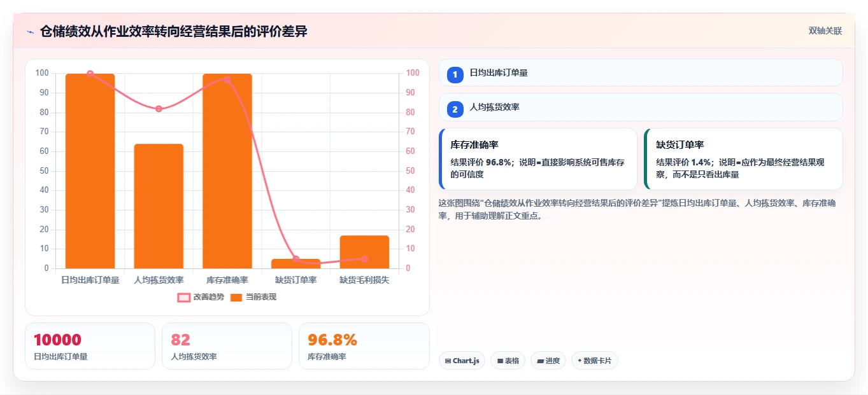The width and height of the screenshot is (868, 395).
Task: Click the 82 人均拣货效率 stat card
Action: point(227,346)
